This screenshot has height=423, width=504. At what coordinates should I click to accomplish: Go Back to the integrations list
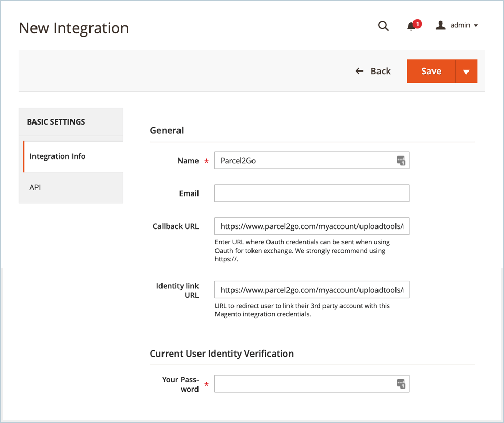click(x=373, y=71)
